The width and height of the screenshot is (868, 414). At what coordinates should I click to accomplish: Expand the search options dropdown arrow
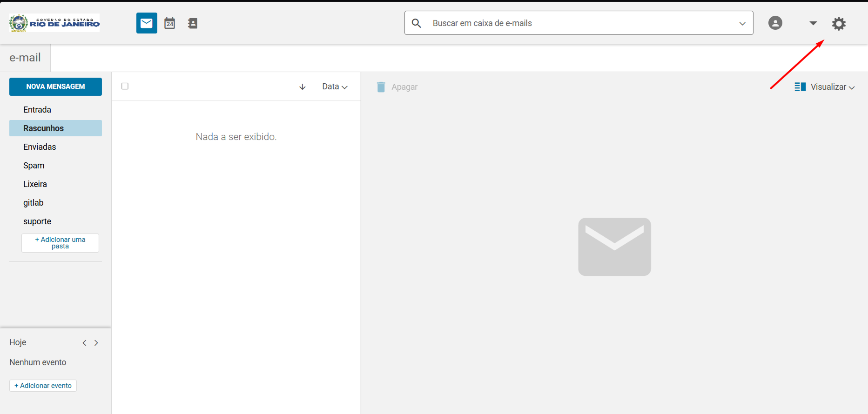coord(742,24)
